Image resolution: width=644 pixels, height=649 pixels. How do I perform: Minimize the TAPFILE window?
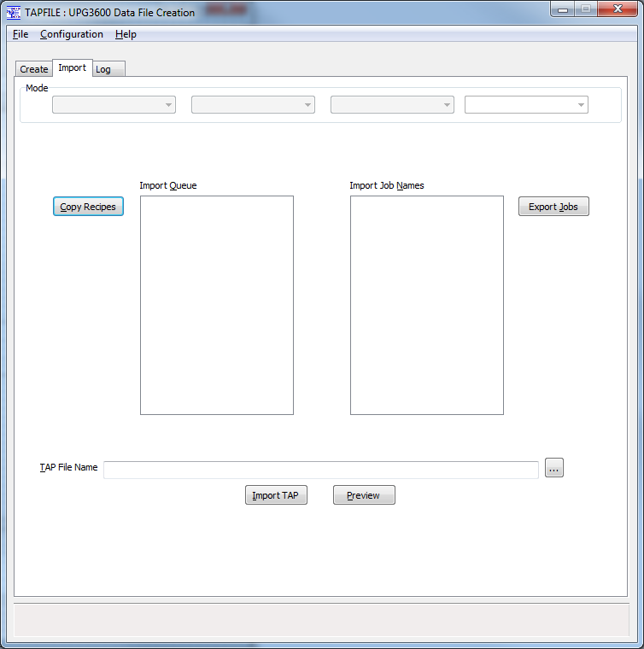coord(562,9)
